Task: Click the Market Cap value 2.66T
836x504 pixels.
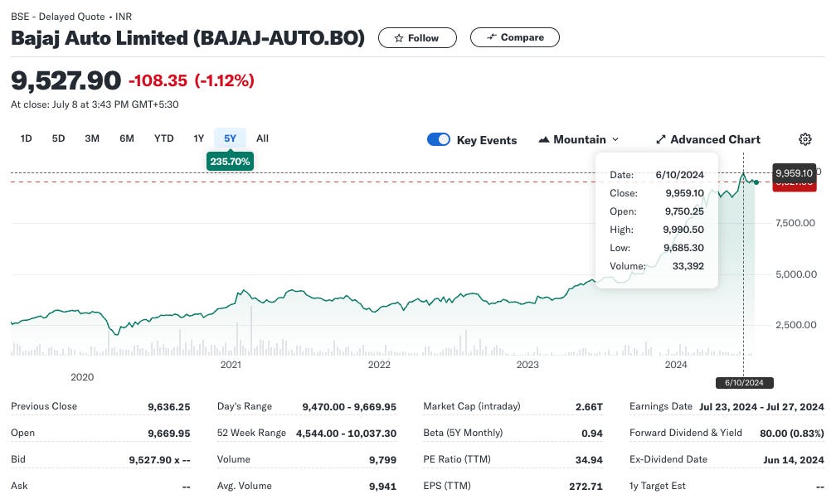Action: 589,407
